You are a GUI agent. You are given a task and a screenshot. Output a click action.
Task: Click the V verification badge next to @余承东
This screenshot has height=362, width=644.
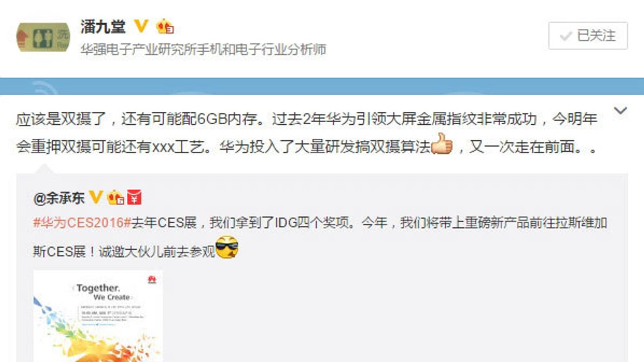96,197
